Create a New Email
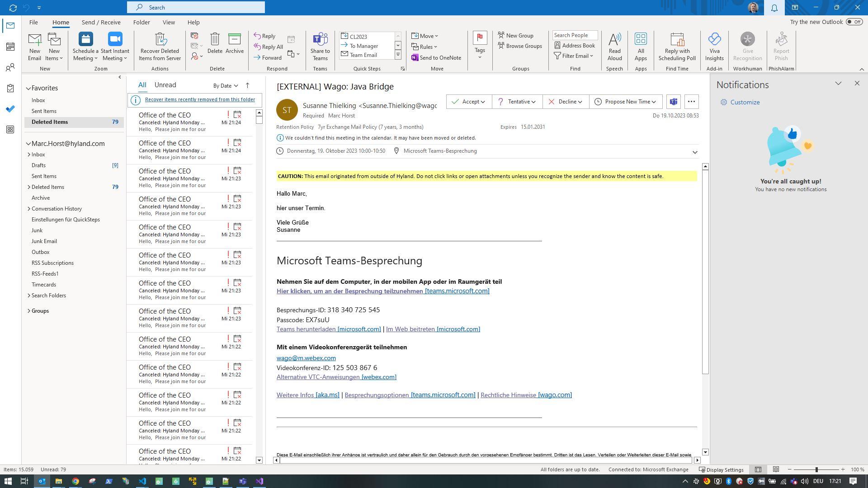 coord(35,47)
